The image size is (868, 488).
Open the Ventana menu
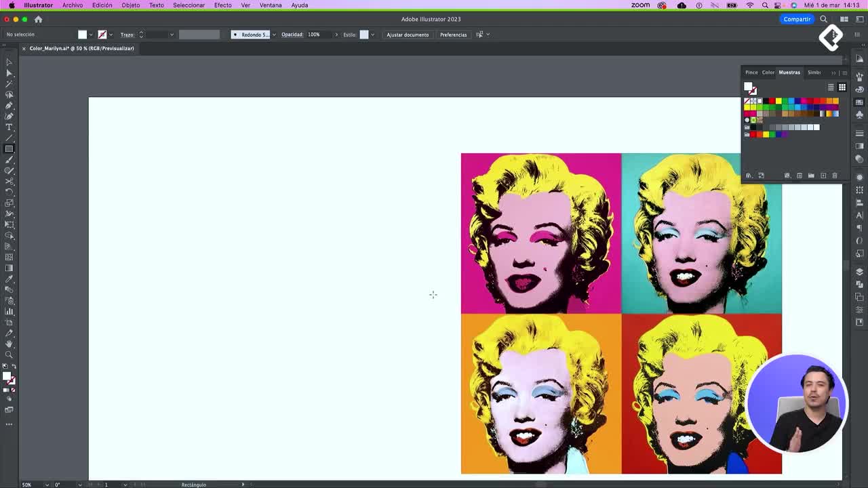tap(271, 5)
